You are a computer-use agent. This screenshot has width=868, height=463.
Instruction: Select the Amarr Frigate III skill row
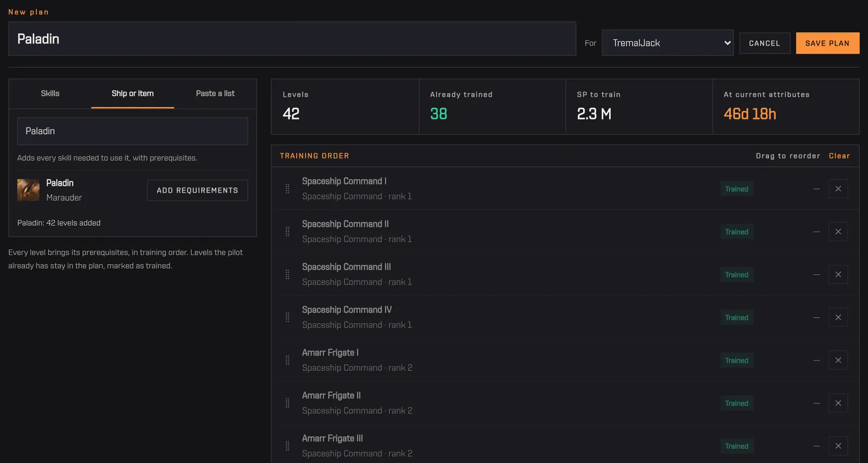[x=565, y=446]
